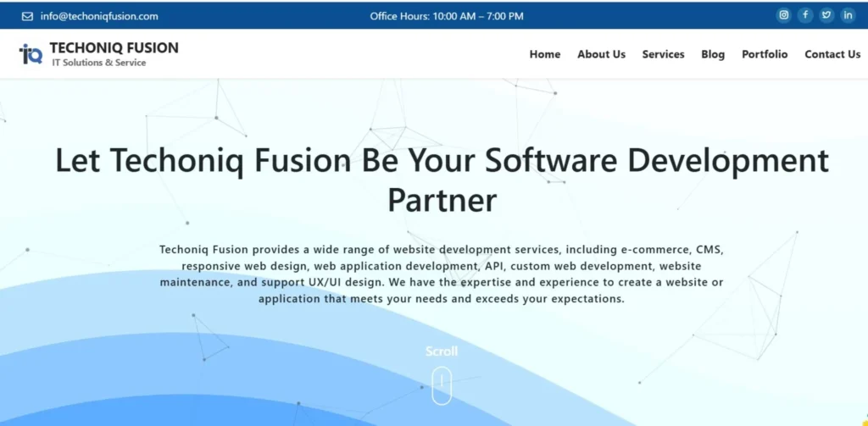Click the hero description paragraph
The width and height of the screenshot is (868, 426).
pos(442,274)
